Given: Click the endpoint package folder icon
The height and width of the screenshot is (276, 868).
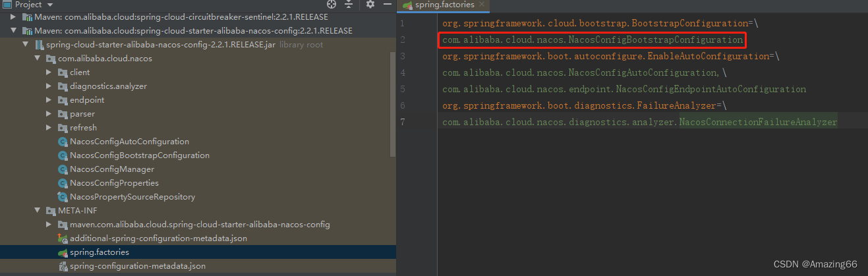Looking at the screenshot, I should click(63, 100).
